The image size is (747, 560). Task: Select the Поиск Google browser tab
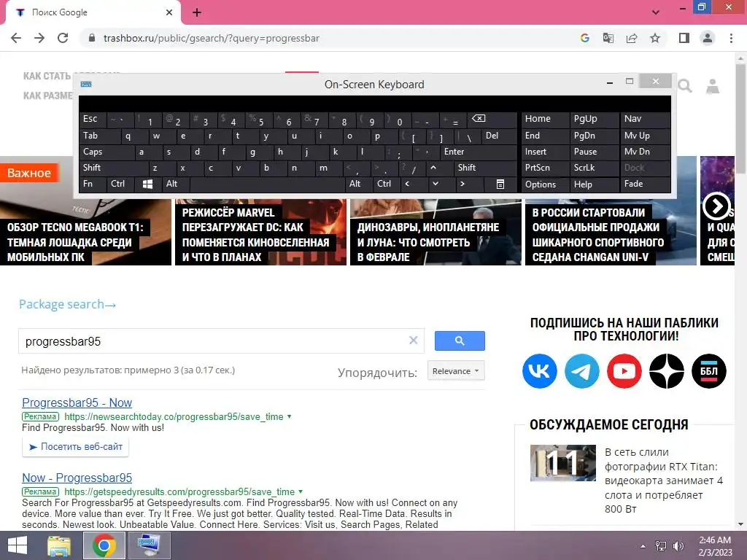coord(93,12)
